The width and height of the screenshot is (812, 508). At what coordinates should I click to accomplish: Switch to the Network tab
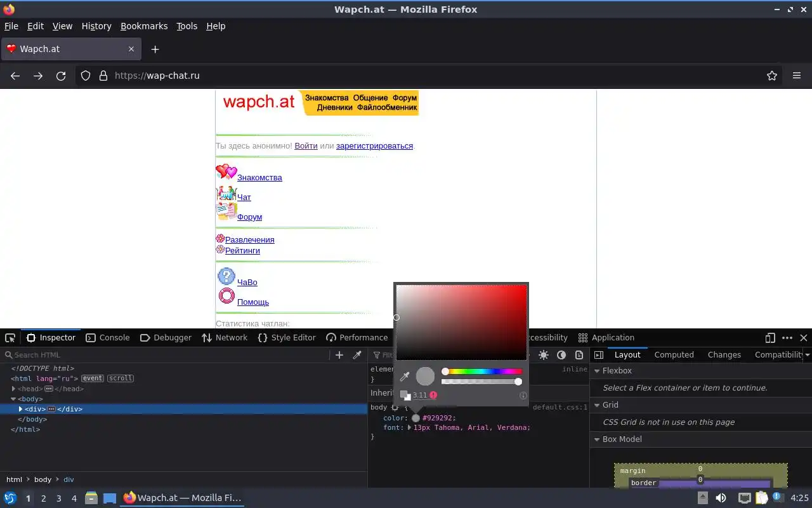(225, 338)
